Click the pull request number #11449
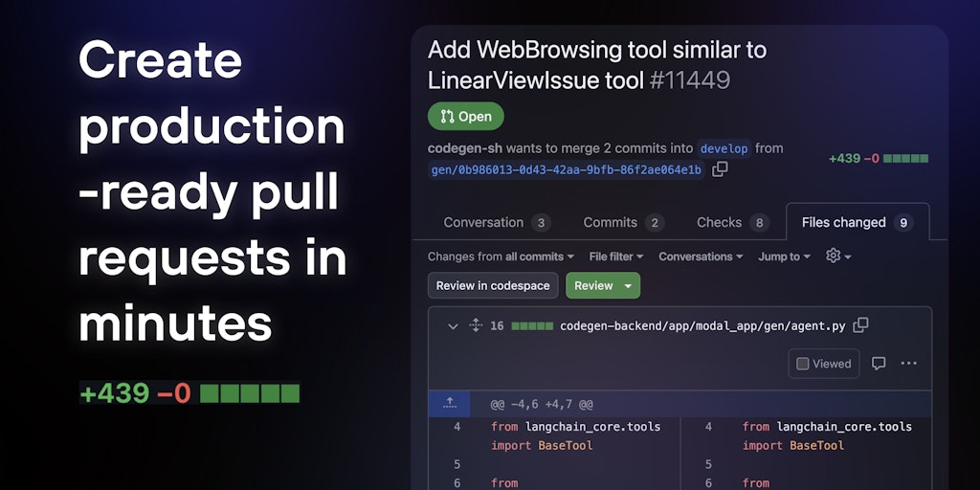The height and width of the screenshot is (490, 980). pos(690,80)
